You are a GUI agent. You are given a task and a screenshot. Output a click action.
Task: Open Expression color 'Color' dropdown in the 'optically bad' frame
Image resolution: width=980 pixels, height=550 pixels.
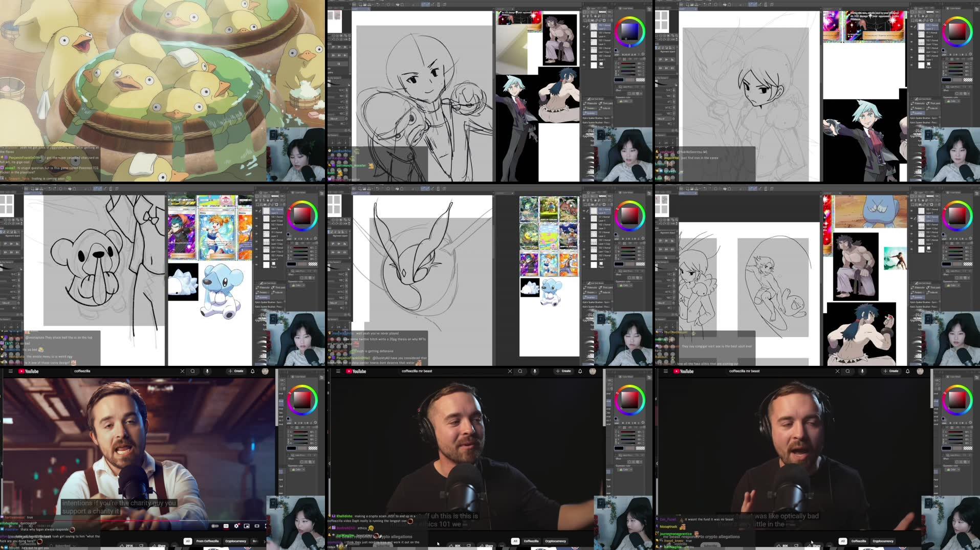pos(952,470)
